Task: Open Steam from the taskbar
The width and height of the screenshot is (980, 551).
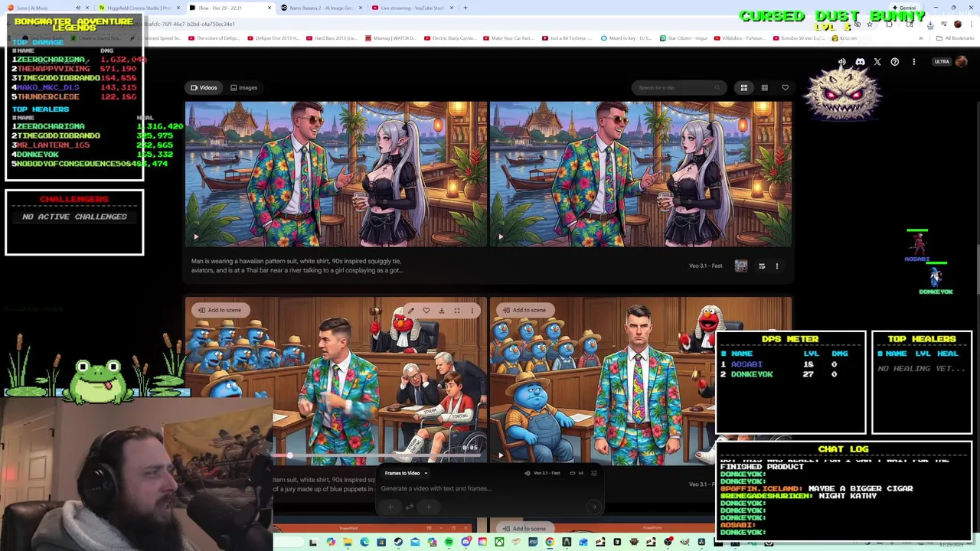Action: click(x=398, y=542)
